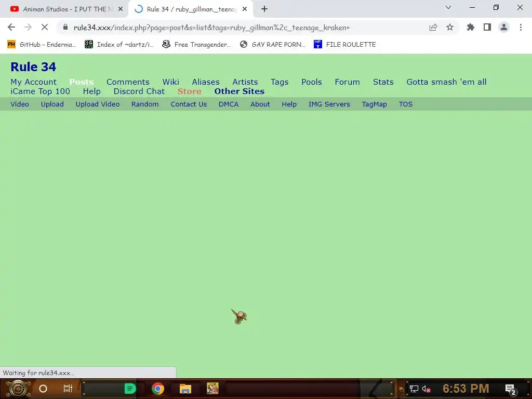Open the Other Sites link
Screen dimensions: 532x399
pyautogui.click(x=239, y=91)
